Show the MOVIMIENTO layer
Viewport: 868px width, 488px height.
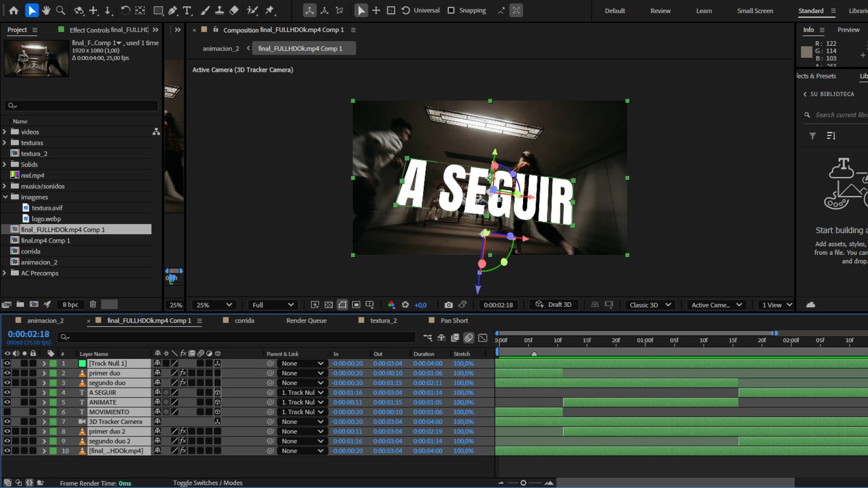point(7,412)
